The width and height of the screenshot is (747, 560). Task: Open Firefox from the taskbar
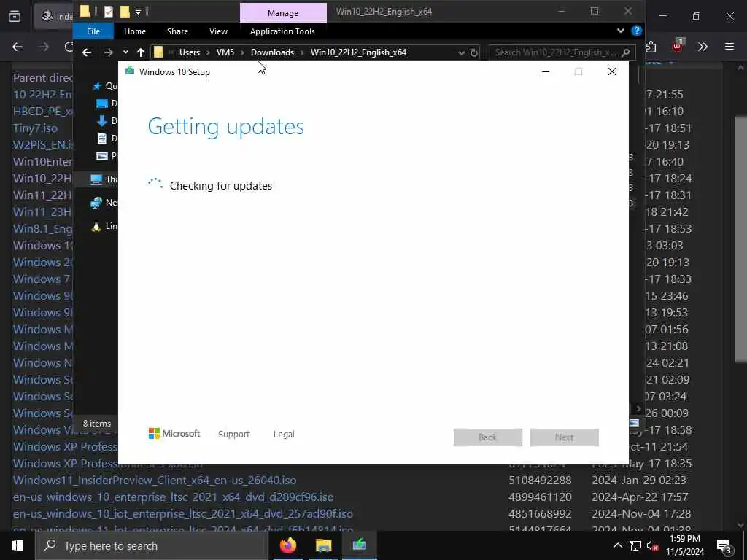click(287, 545)
